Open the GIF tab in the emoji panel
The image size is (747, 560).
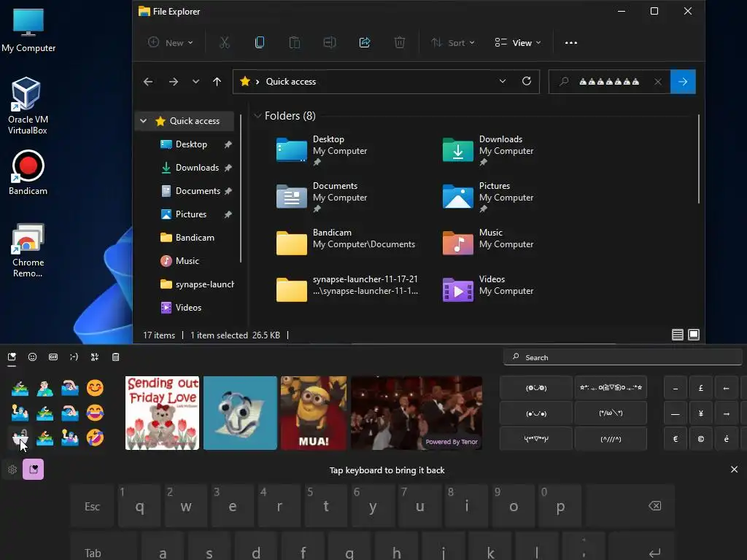click(53, 357)
